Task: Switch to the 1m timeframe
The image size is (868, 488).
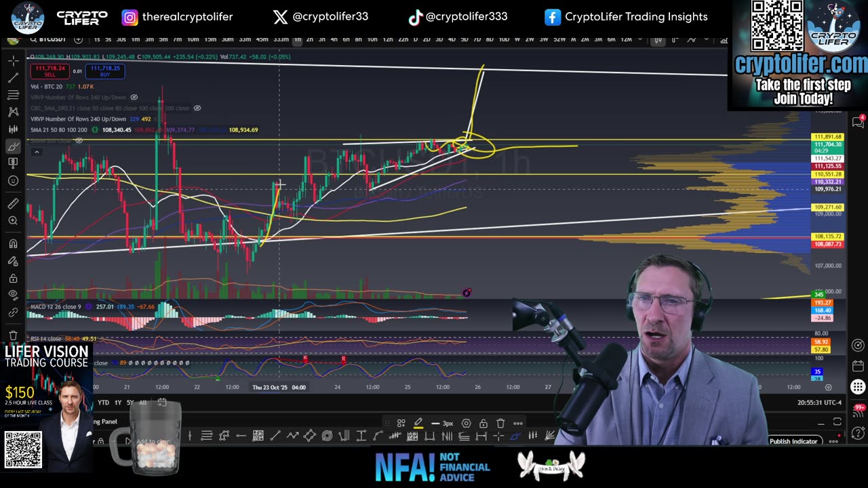Action: click(136, 40)
